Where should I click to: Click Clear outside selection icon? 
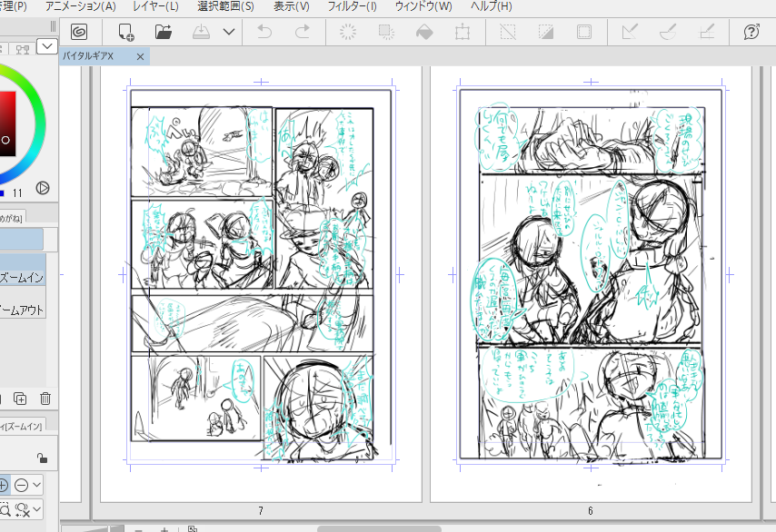(386, 32)
